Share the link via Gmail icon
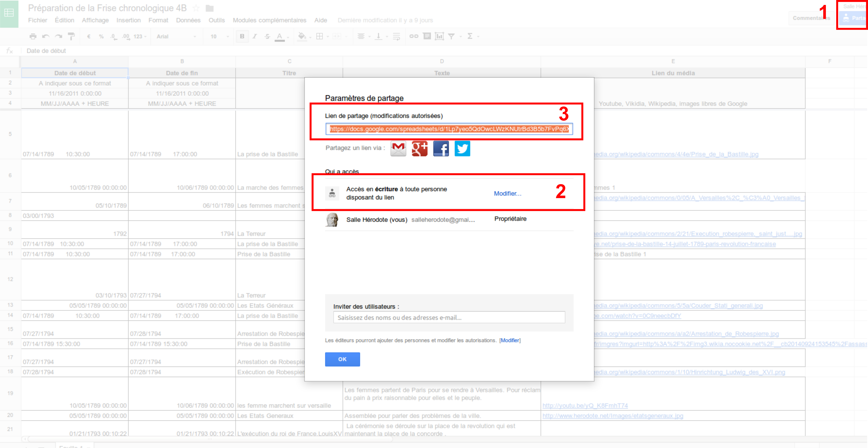The height and width of the screenshot is (448, 868). pyautogui.click(x=398, y=149)
